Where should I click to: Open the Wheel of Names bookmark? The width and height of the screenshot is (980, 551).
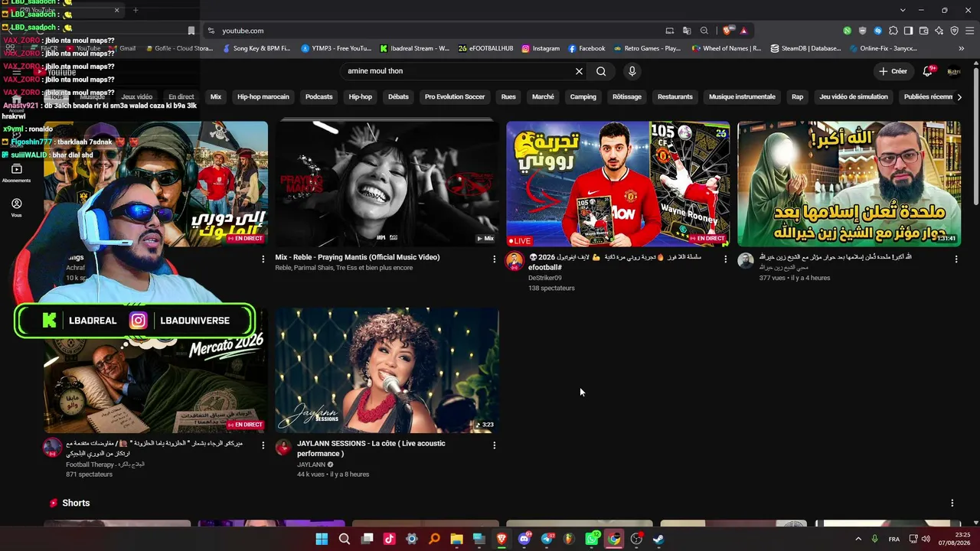click(727, 48)
